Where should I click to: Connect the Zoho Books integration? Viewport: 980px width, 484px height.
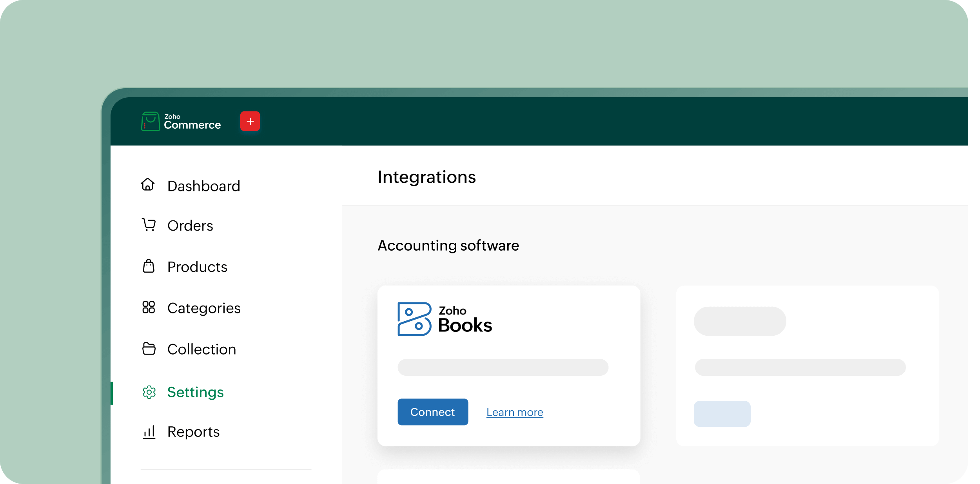[x=433, y=412]
